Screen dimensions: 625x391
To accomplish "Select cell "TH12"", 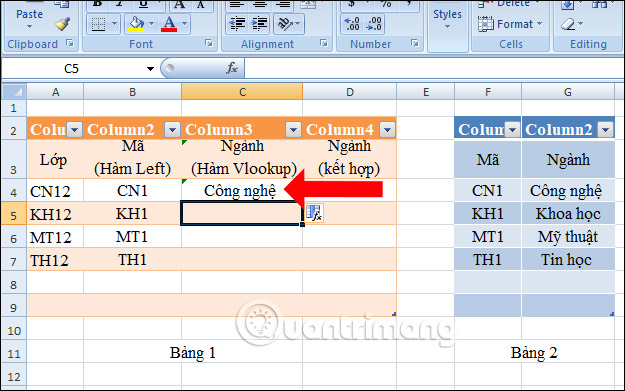I will 55,260.
